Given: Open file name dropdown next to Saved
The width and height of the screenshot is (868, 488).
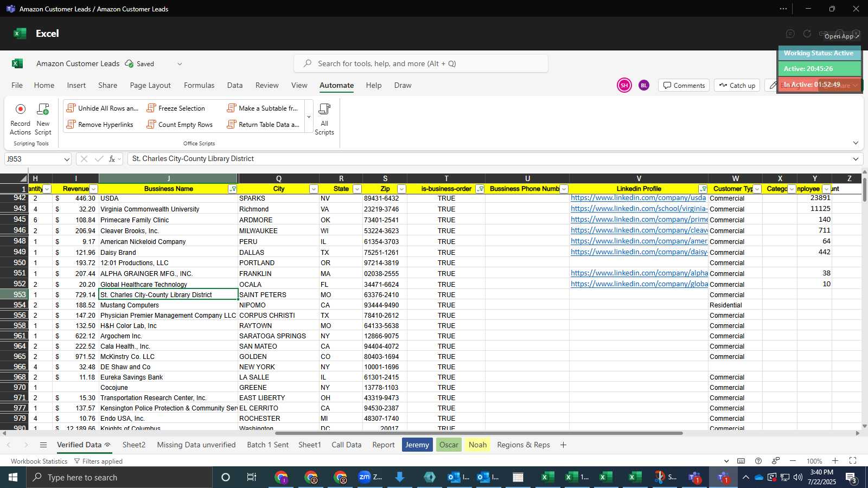Looking at the screenshot, I should tap(180, 64).
